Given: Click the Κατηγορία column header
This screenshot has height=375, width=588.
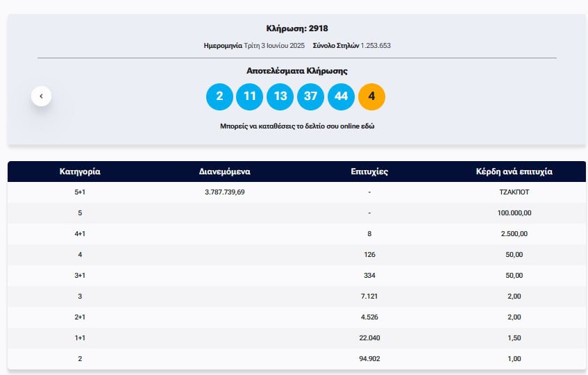Looking at the screenshot, I should pyautogui.click(x=80, y=172).
